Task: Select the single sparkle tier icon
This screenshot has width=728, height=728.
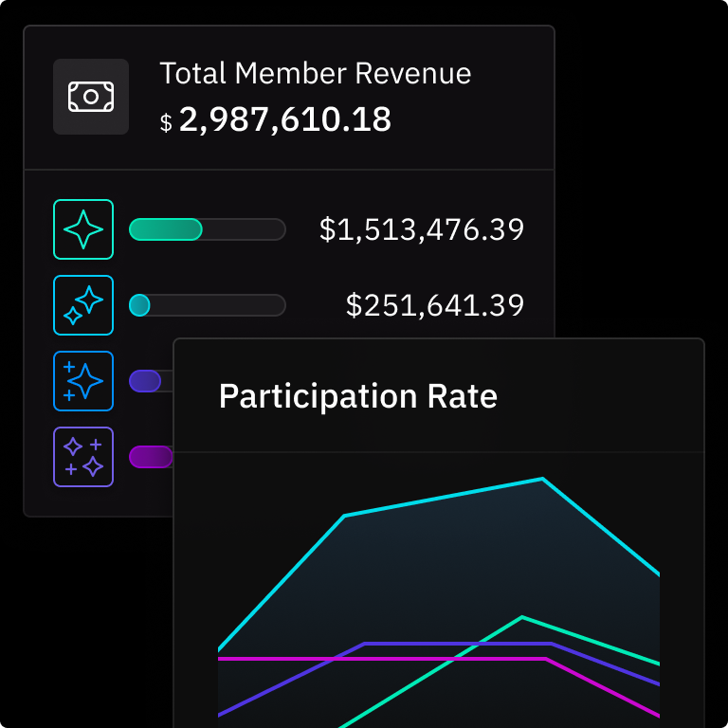Action: pos(83,229)
